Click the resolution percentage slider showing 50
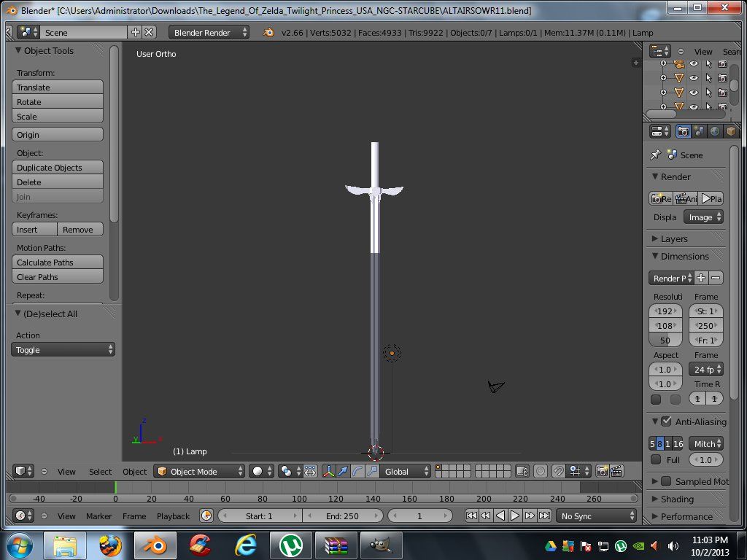747x560 pixels. click(x=665, y=341)
